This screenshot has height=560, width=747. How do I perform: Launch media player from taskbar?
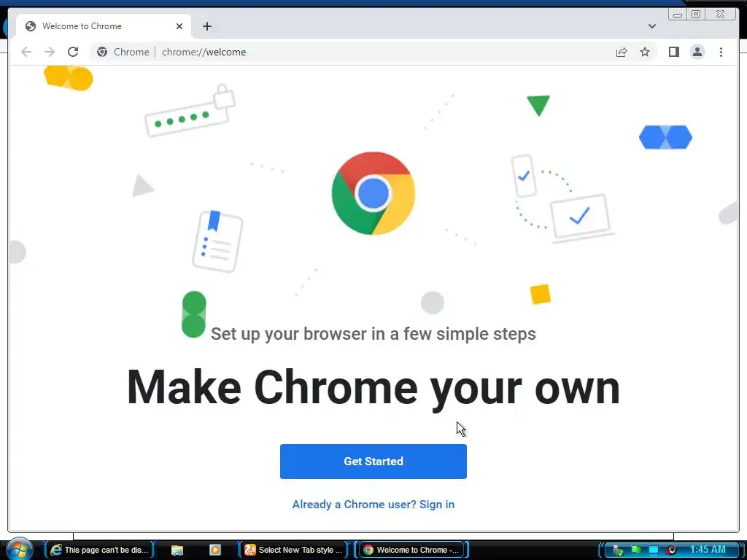215,550
